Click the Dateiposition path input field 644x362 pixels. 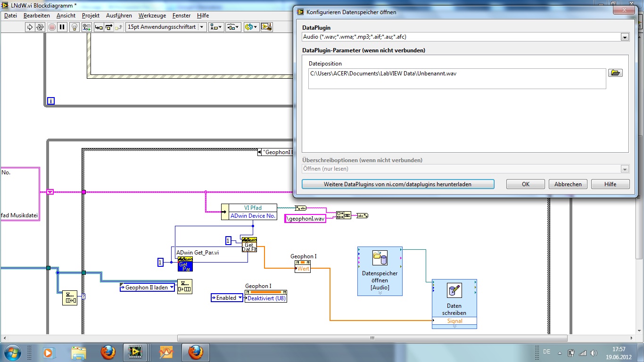[457, 78]
